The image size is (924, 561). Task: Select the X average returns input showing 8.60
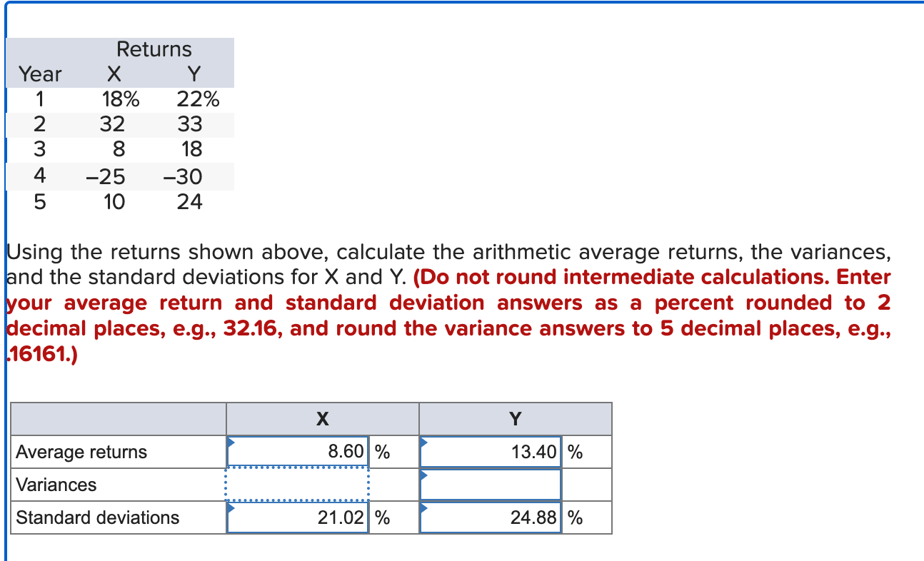pyautogui.click(x=297, y=451)
